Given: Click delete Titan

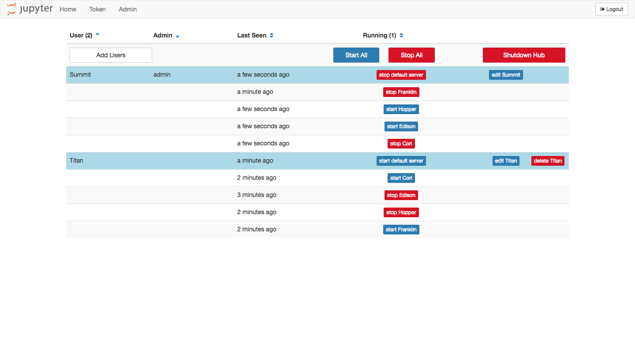Looking at the screenshot, I should (547, 160).
